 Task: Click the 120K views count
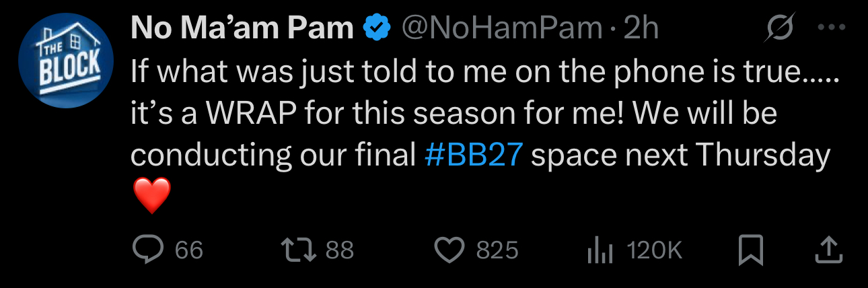pos(655,251)
